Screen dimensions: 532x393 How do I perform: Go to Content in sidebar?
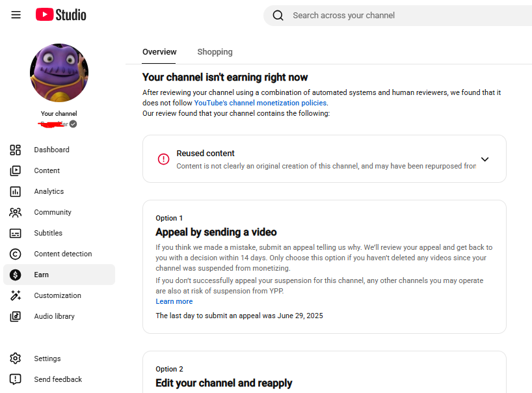59,170
